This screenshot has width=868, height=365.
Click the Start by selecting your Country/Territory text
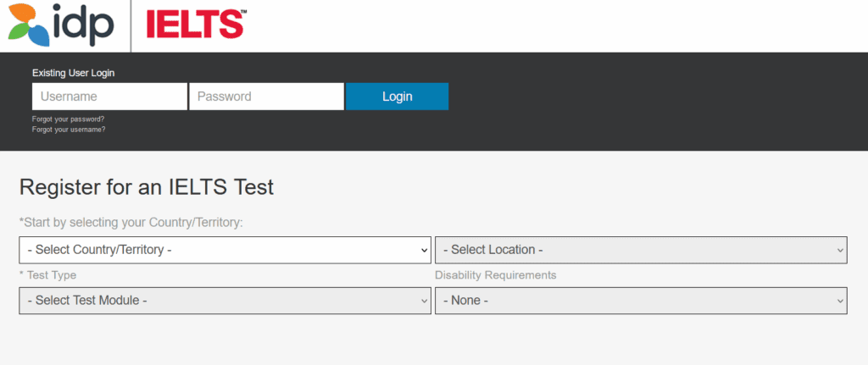click(x=131, y=223)
